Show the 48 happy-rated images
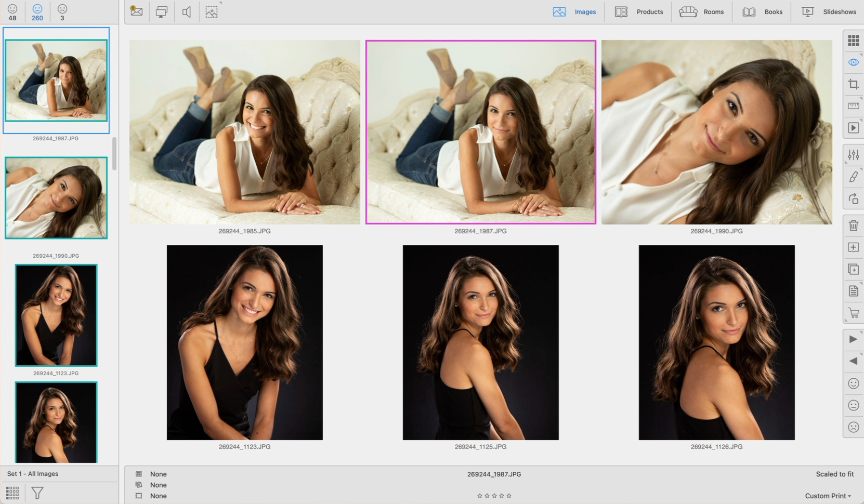Image resolution: width=864 pixels, height=504 pixels. (x=12, y=12)
